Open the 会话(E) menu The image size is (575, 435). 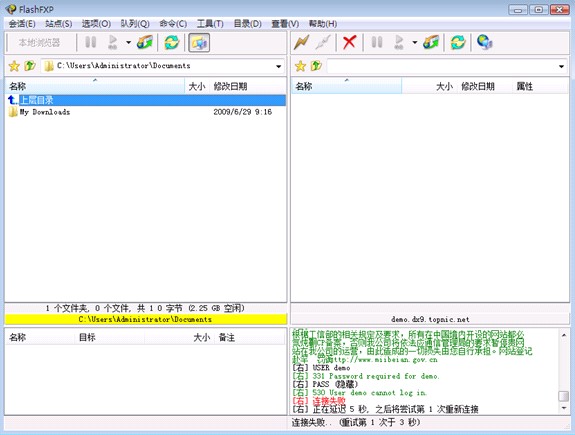tap(22, 24)
